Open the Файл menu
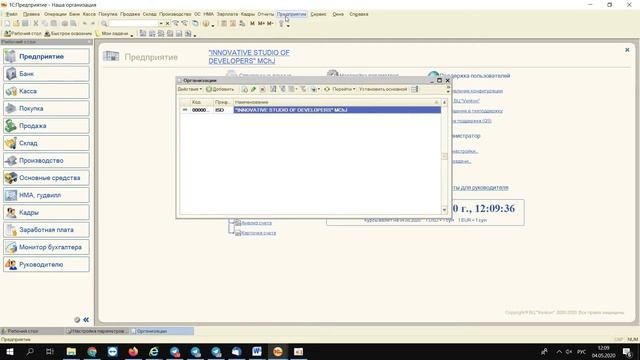 (x=11, y=14)
